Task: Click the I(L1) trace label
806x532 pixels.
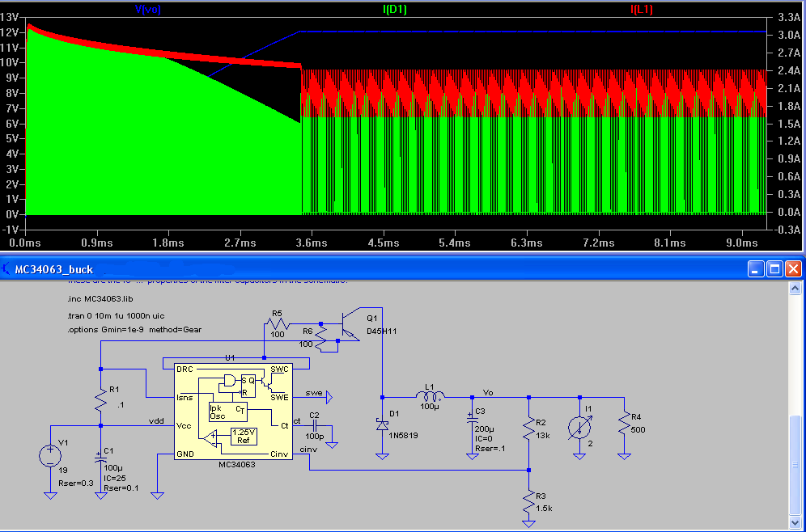Action: pos(642,9)
